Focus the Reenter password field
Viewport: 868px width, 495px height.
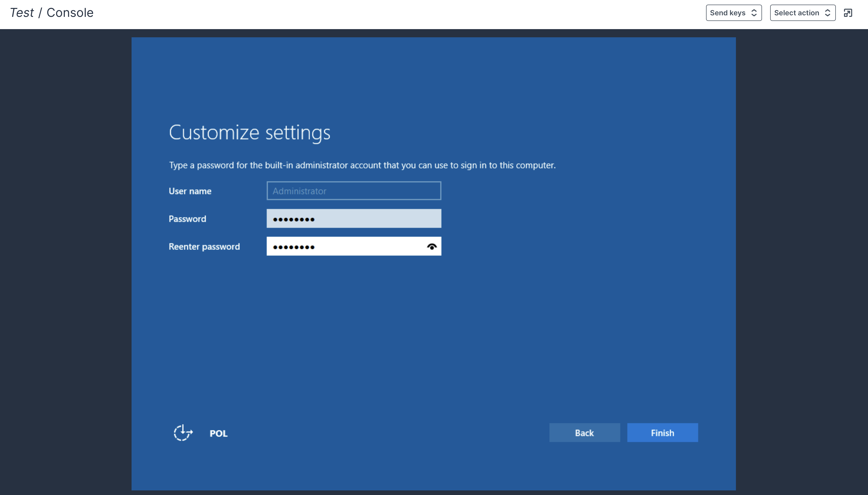(343, 246)
